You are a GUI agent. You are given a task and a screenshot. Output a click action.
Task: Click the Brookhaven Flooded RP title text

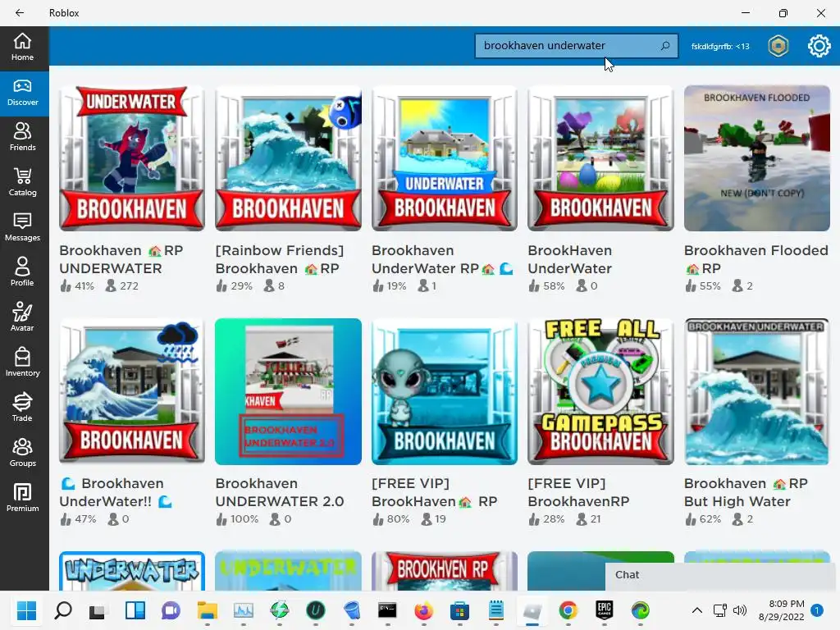[756, 259]
